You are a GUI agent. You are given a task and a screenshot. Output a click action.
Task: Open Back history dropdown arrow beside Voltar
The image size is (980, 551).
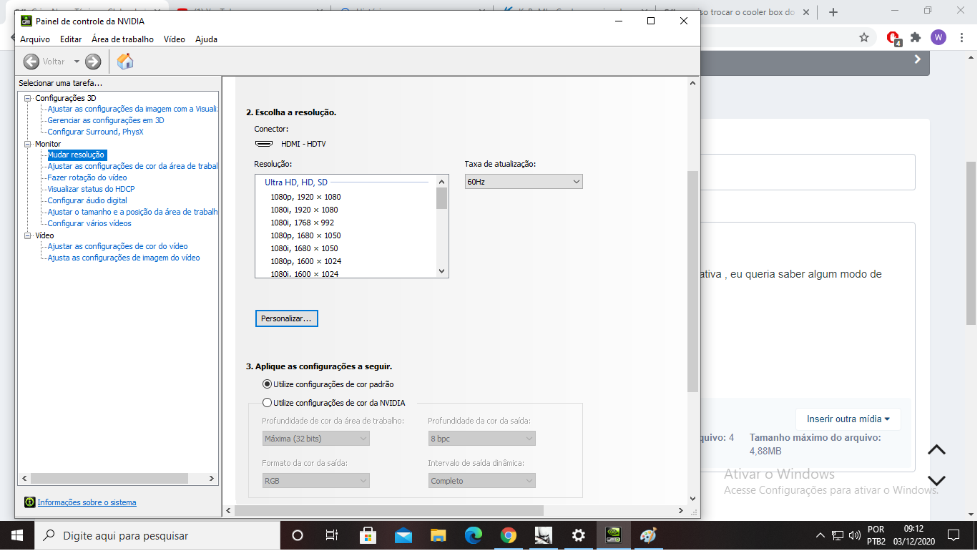(x=77, y=62)
